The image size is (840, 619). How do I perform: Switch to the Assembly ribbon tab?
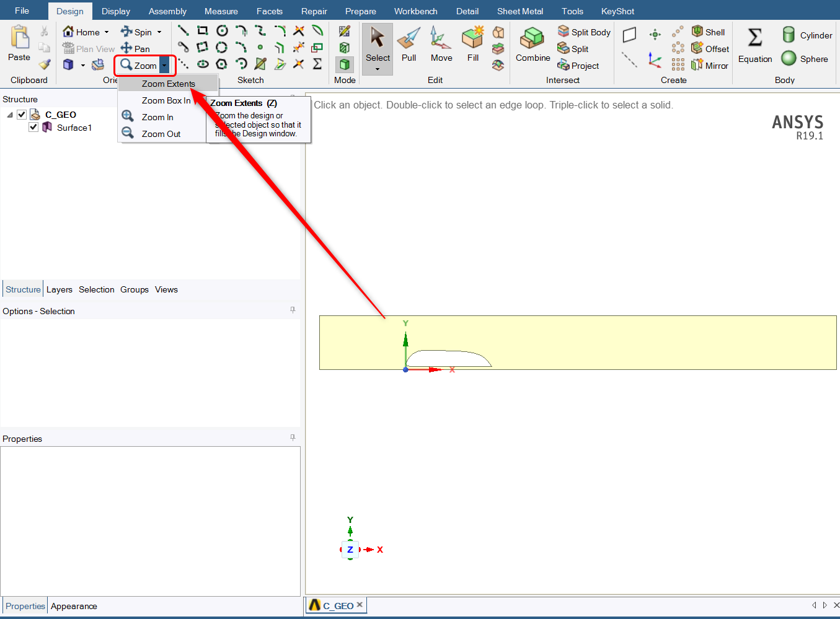pos(167,11)
